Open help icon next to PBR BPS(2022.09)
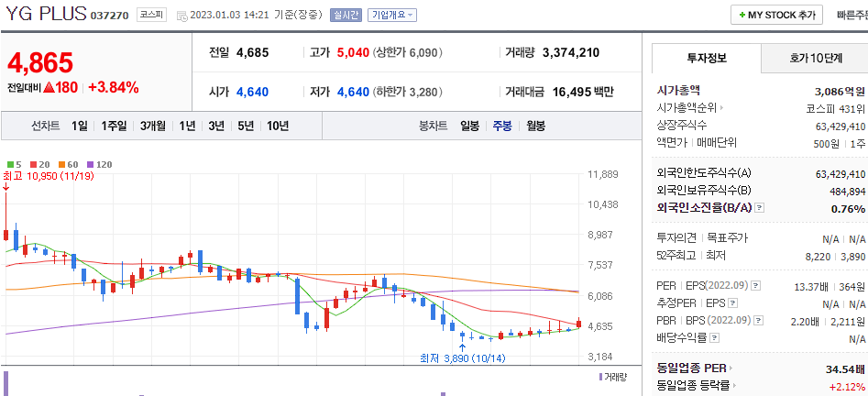The image size is (868, 396). (760, 320)
